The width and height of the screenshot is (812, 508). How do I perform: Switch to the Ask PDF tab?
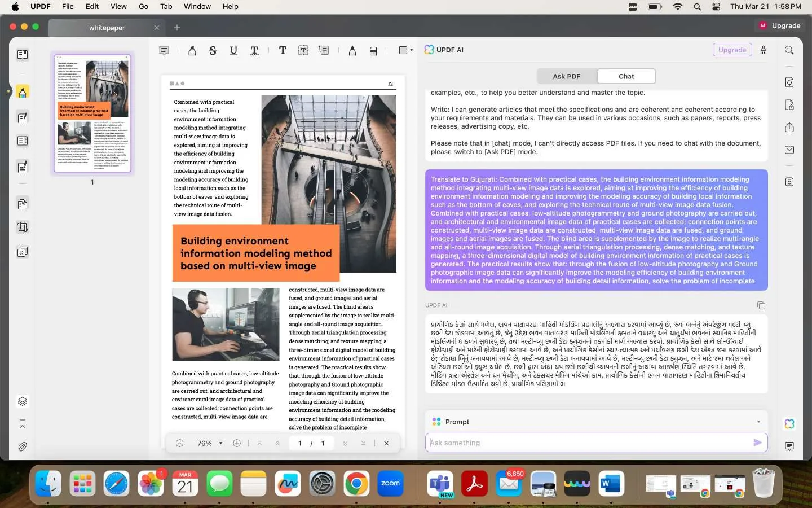point(566,76)
